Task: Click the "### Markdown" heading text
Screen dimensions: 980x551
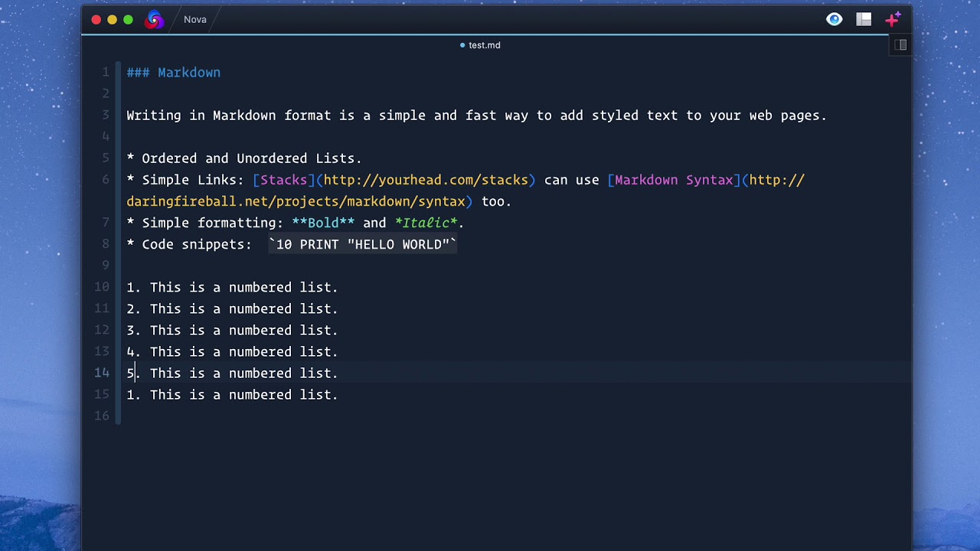Action: pyautogui.click(x=174, y=73)
